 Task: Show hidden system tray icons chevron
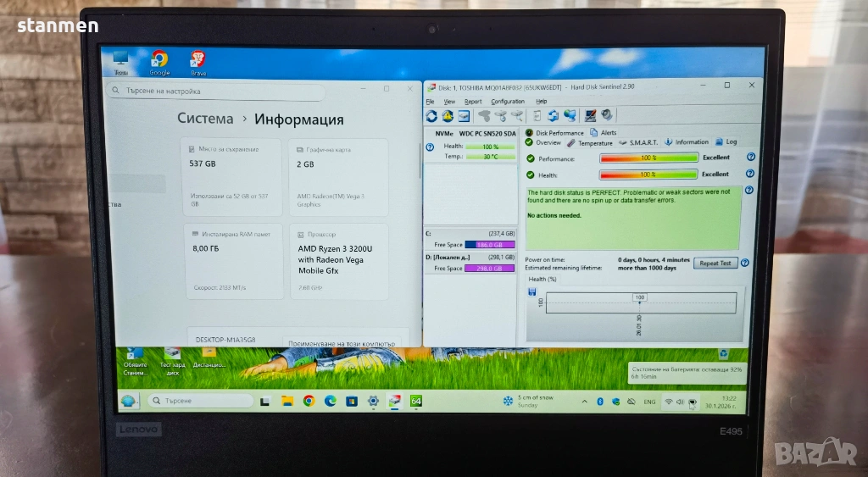(586, 401)
